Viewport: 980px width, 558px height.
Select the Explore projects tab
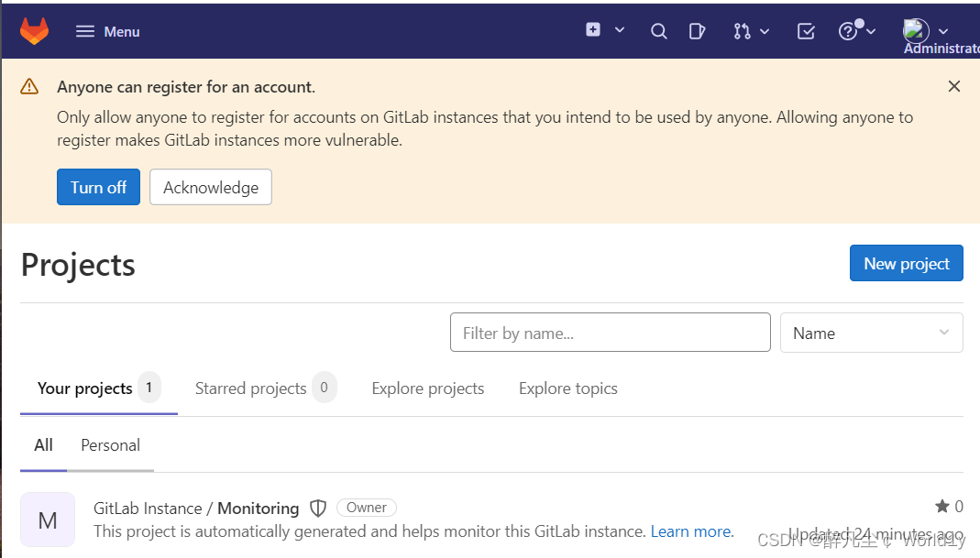click(428, 388)
